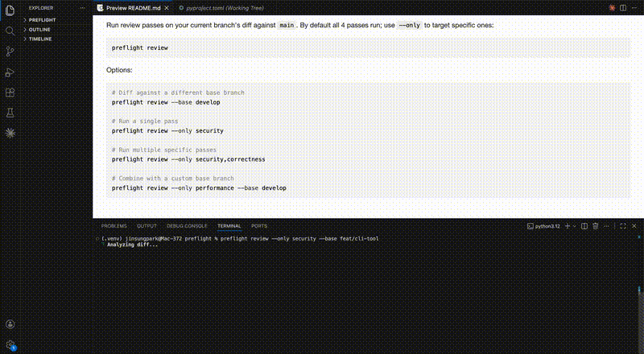This screenshot has width=644, height=354.
Task: Split the editor to the right
Action: click(x=623, y=8)
